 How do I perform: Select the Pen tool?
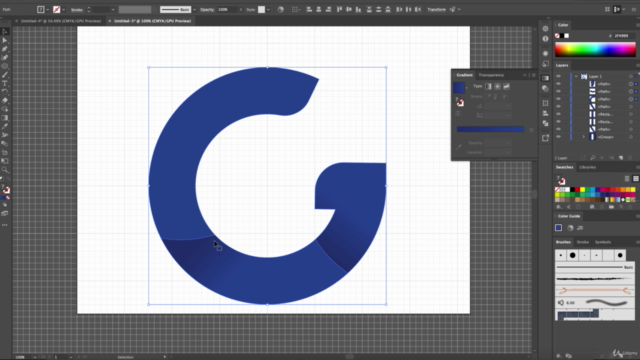tap(5, 49)
